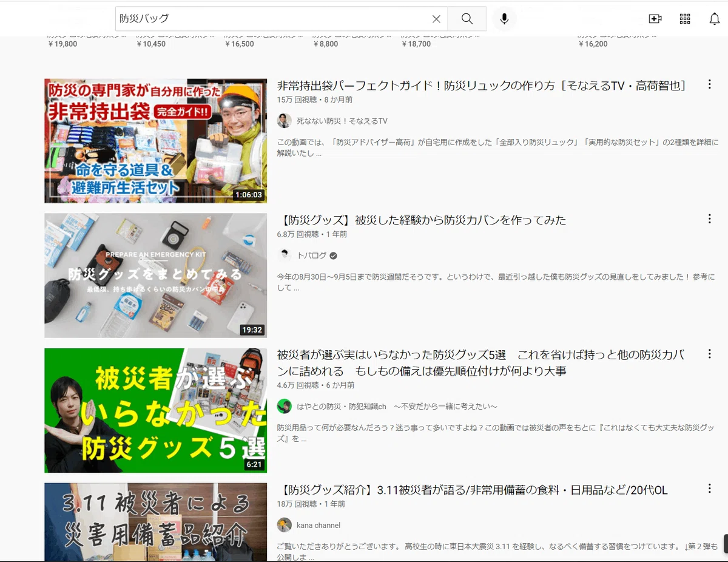Viewport: 728px width, 562px height.
Task: Click description starting 防災用品って何が必要なんだろう
Action: 496,433
